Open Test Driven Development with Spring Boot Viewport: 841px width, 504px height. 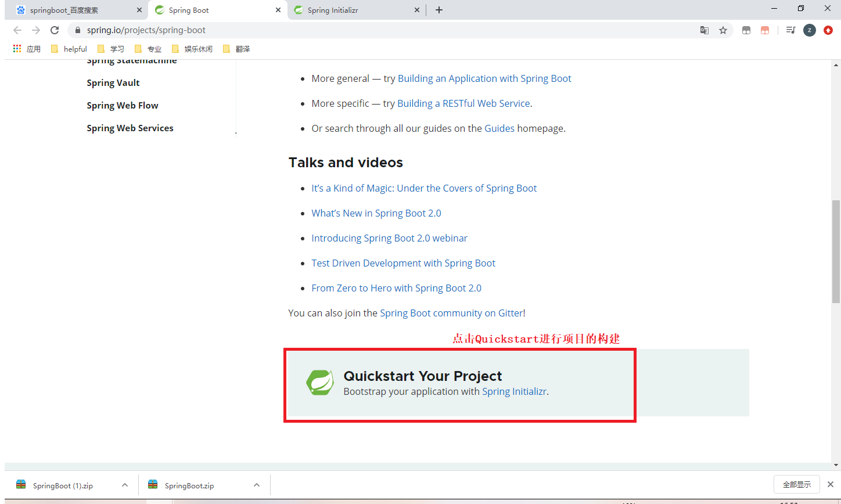403,263
